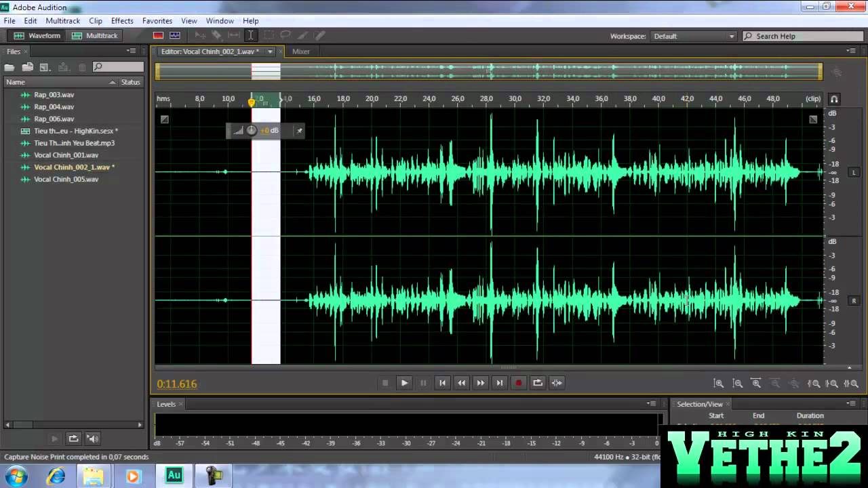Select Vocal Chinh_001.wav file
The width and height of the screenshot is (868, 488).
66,155
